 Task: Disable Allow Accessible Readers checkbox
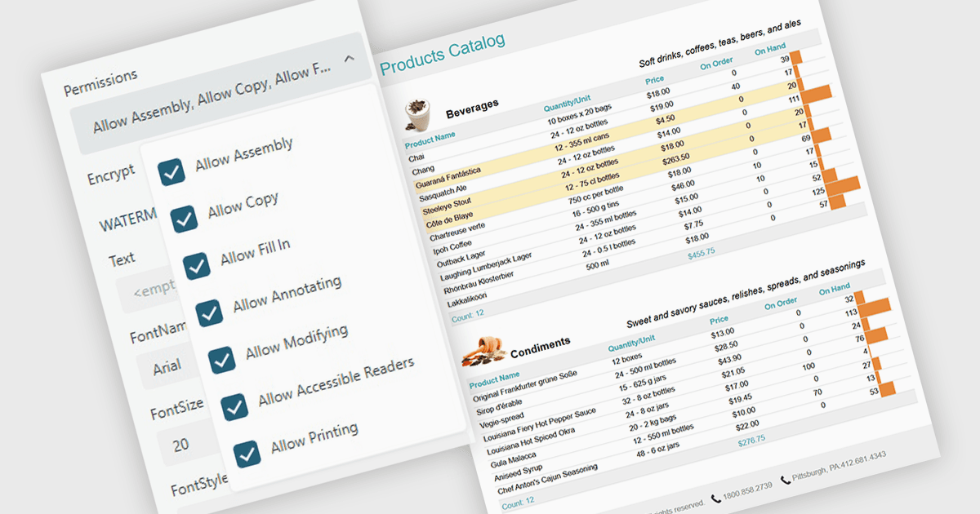pos(234,407)
